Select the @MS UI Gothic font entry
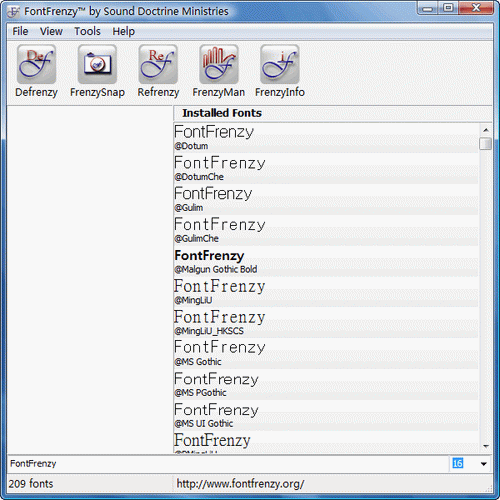500x500 pixels. [326, 415]
